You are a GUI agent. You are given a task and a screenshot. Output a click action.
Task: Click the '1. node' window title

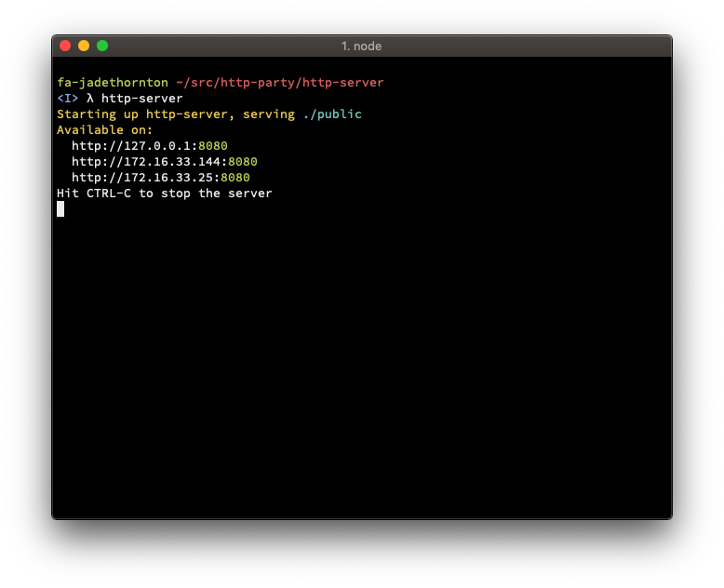(x=361, y=47)
